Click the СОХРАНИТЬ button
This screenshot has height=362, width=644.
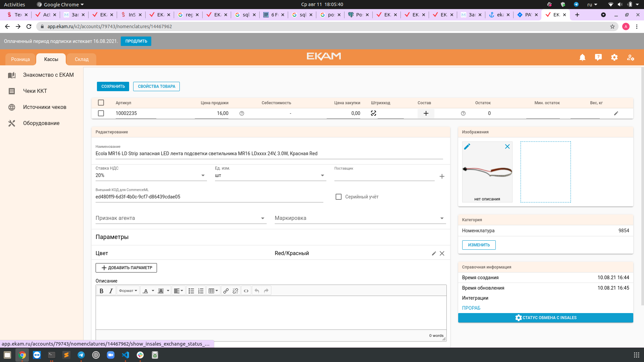113,86
